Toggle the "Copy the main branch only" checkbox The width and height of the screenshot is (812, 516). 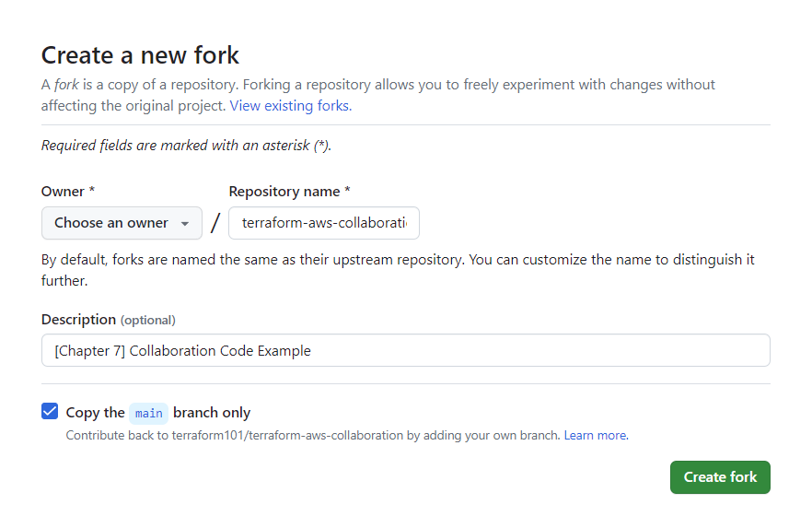tap(51, 412)
